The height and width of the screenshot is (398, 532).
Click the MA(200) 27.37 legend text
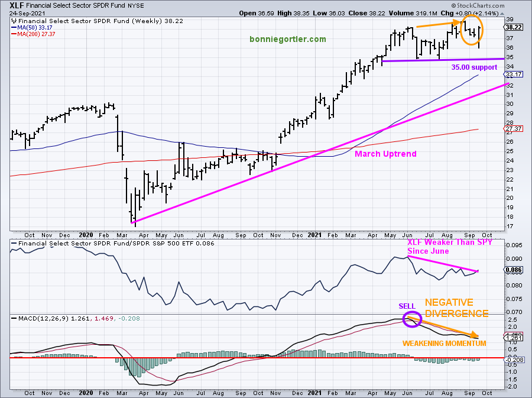point(36,34)
